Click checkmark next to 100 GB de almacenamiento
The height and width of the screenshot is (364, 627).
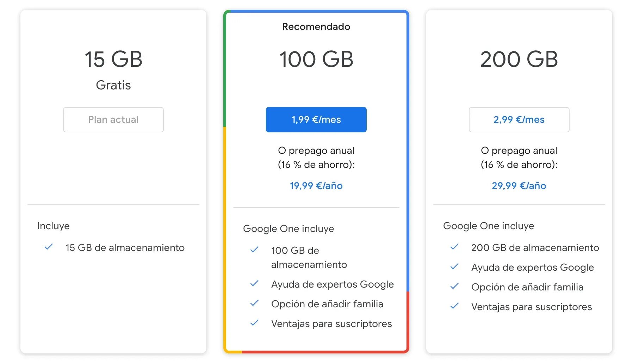tap(254, 250)
